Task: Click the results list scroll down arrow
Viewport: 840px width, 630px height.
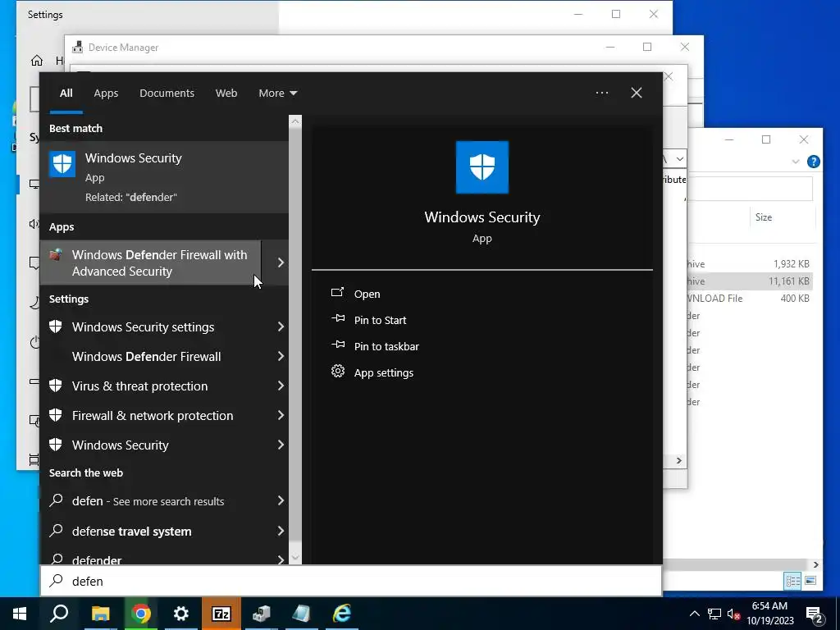Action: pyautogui.click(x=295, y=558)
